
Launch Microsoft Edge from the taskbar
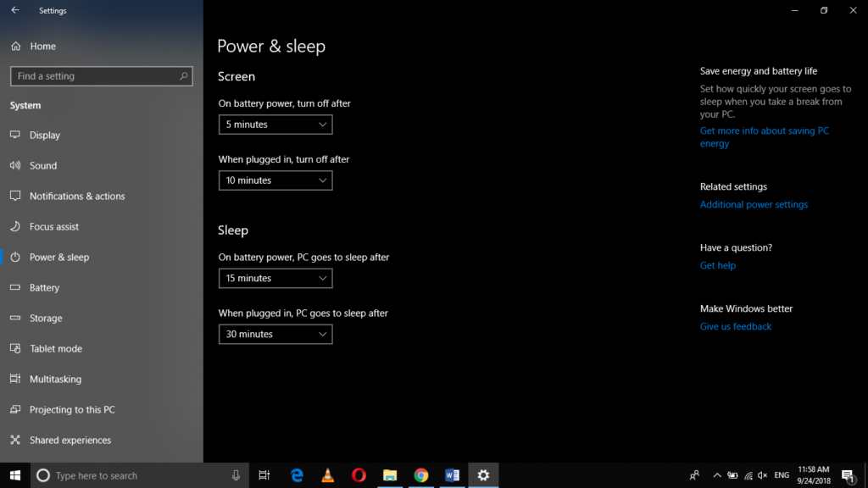tap(296, 475)
